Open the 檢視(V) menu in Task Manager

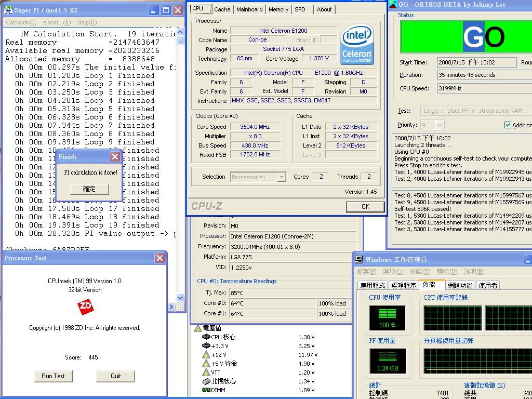[420, 272]
